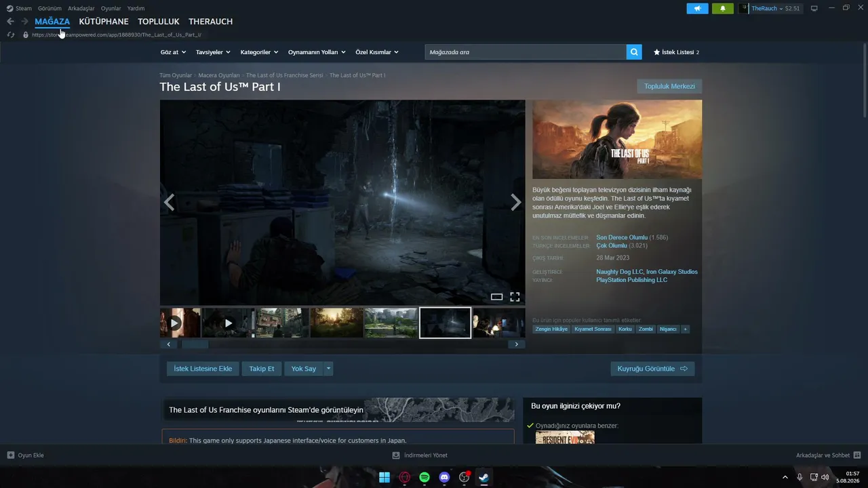Open the Arkadaşlar menu
Screen dimensions: 868x488
click(81, 8)
